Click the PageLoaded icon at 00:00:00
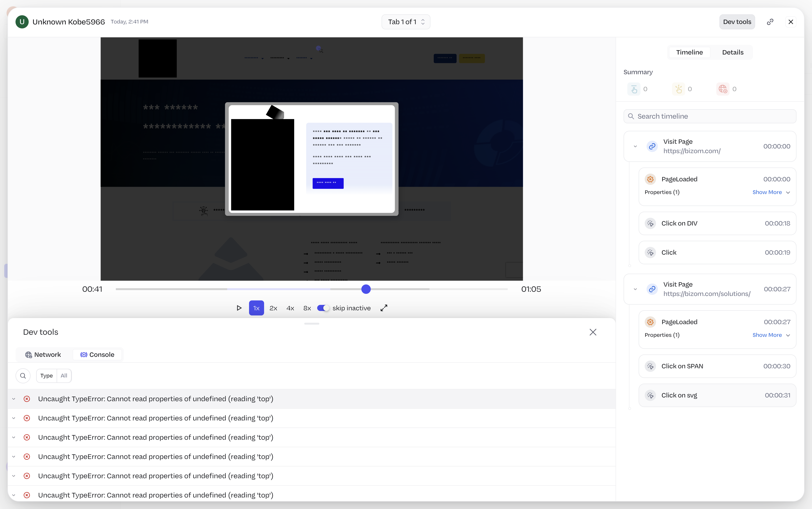This screenshot has width=812, height=509. [x=650, y=179]
